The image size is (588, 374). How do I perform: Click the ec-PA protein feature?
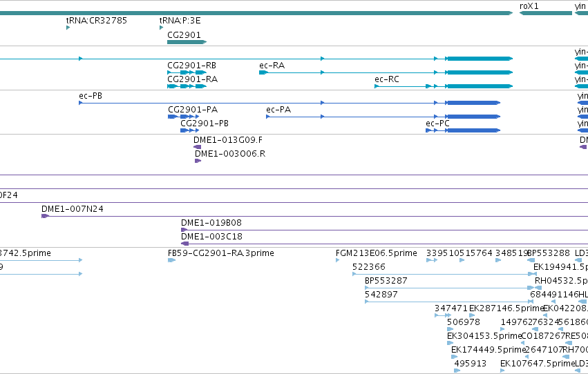pos(383,117)
